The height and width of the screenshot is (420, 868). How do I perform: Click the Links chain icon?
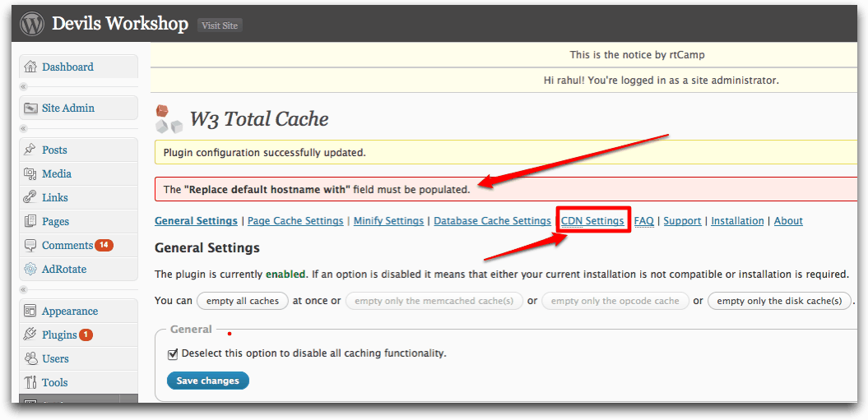(x=30, y=197)
